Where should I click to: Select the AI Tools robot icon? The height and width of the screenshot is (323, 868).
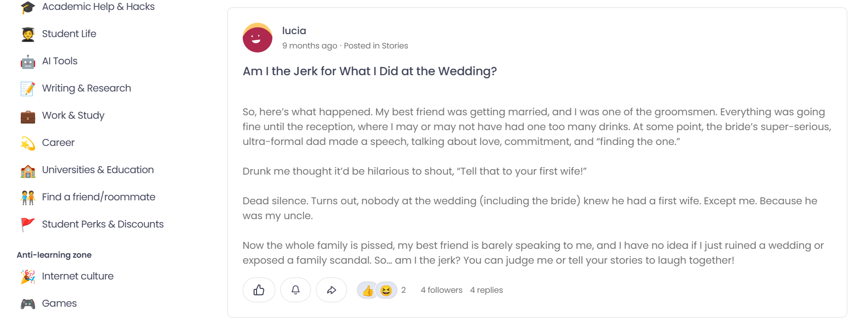click(27, 61)
